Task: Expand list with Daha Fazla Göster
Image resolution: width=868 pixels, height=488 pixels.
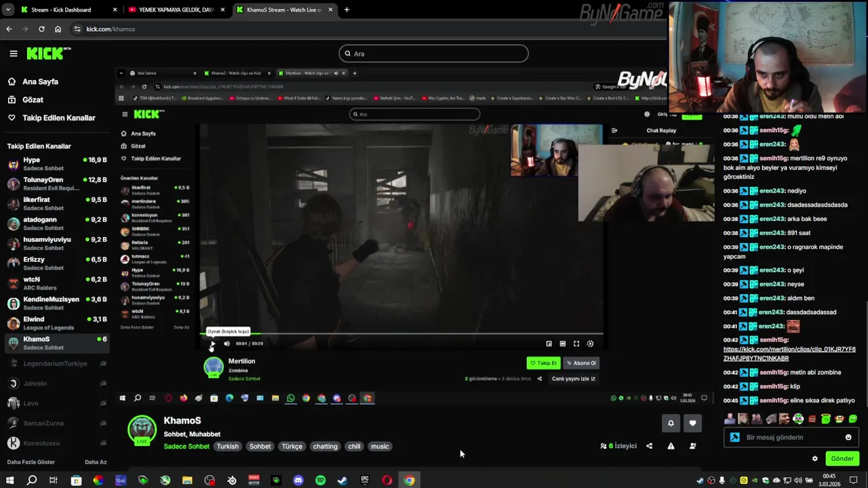Action: (31, 462)
